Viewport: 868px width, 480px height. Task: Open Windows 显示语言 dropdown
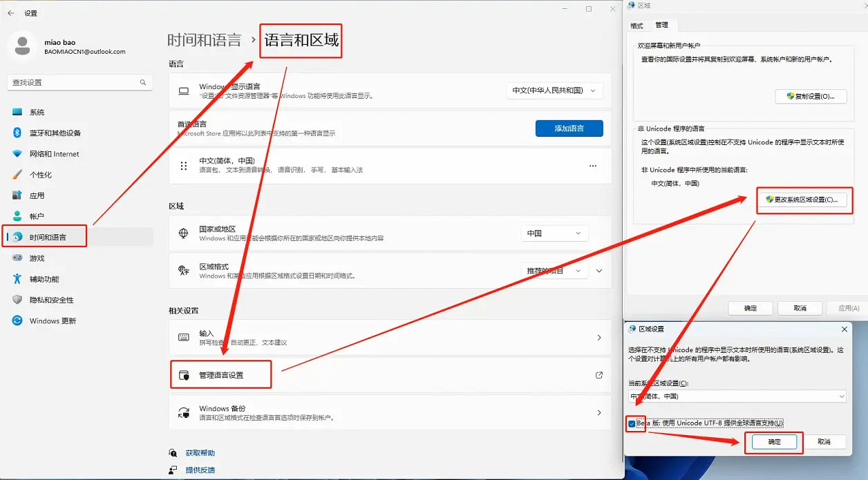coord(555,90)
